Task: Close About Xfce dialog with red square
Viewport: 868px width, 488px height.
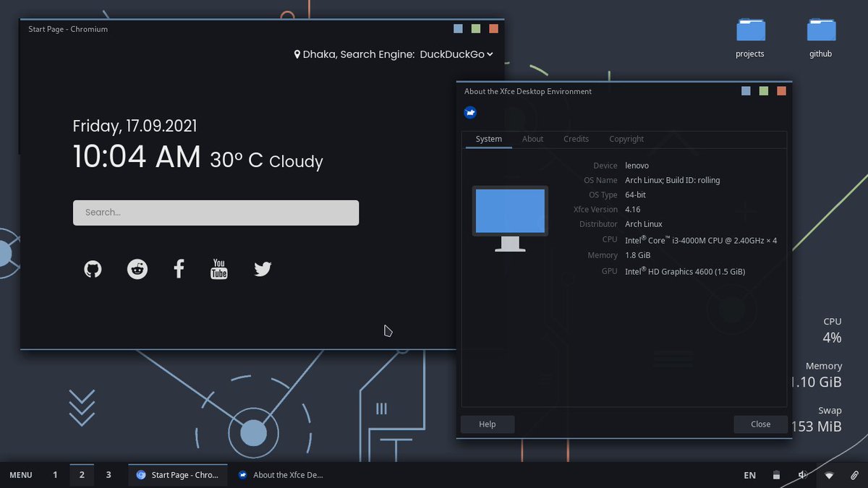Action: 781,91
